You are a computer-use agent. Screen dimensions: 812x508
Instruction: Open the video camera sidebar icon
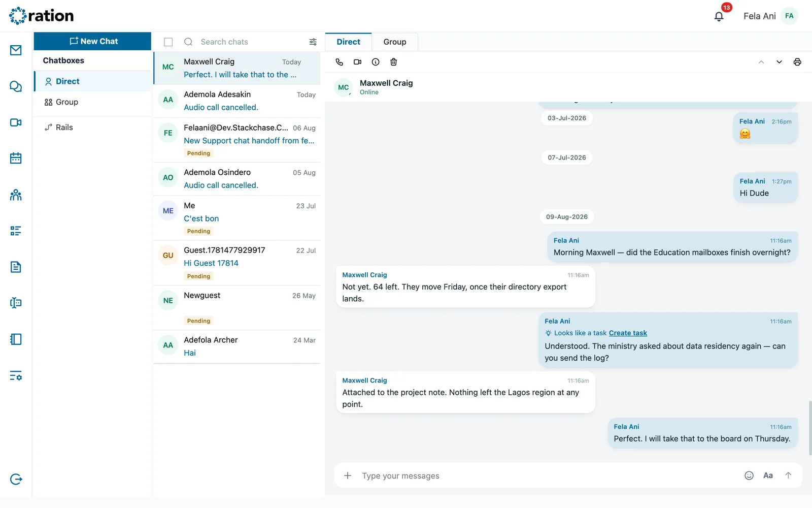[x=16, y=122]
